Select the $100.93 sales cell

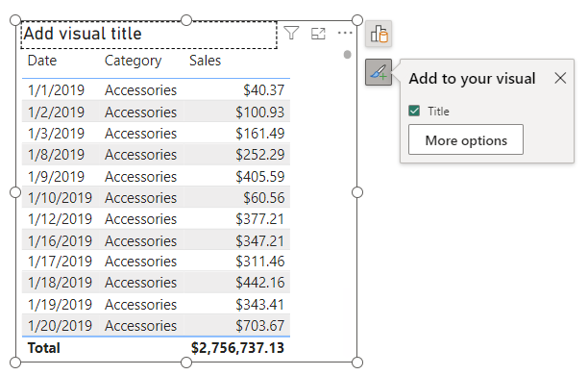click(259, 112)
